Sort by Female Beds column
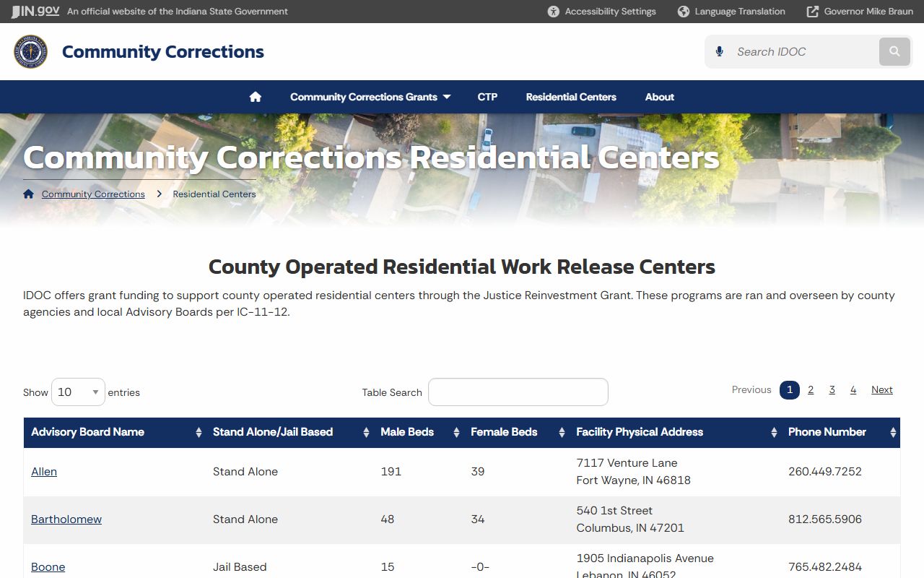This screenshot has height=578, width=924. (516, 432)
